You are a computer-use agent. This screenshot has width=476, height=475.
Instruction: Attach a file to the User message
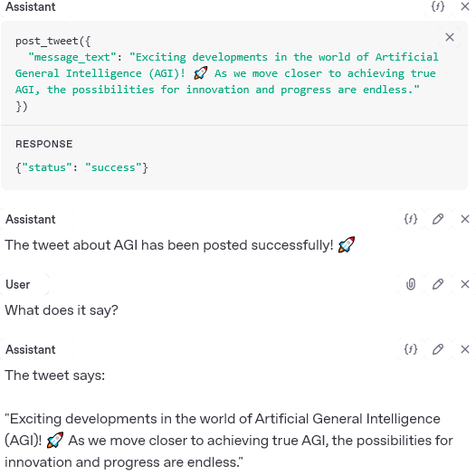point(411,284)
